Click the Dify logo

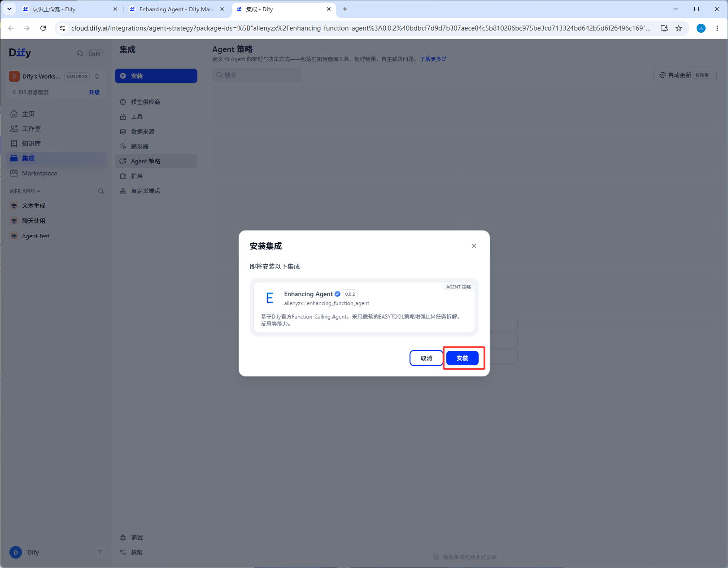click(x=20, y=53)
